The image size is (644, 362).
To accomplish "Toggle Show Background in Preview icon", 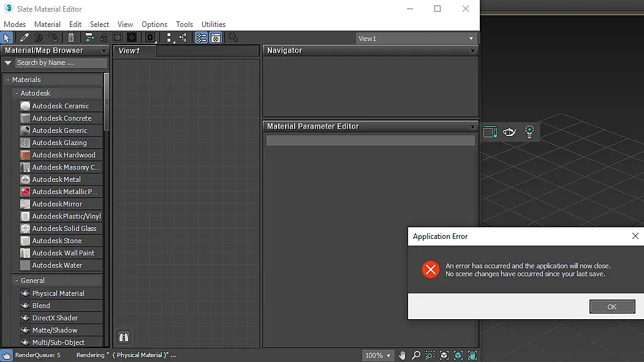I will point(132,38).
